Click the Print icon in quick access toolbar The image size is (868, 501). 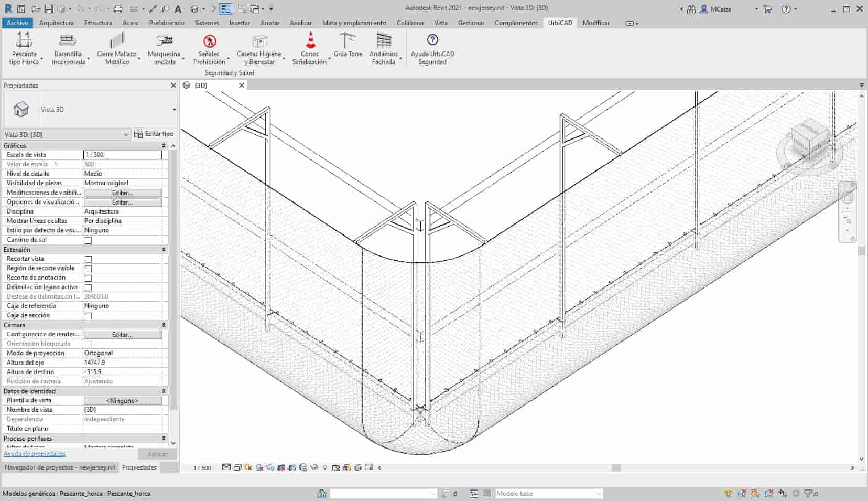point(118,9)
